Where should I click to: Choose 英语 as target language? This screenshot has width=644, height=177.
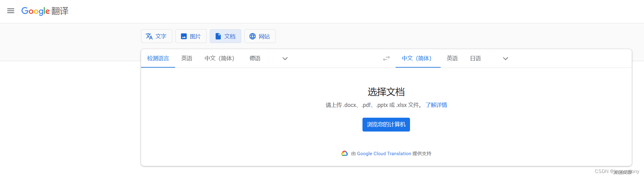coord(452,58)
